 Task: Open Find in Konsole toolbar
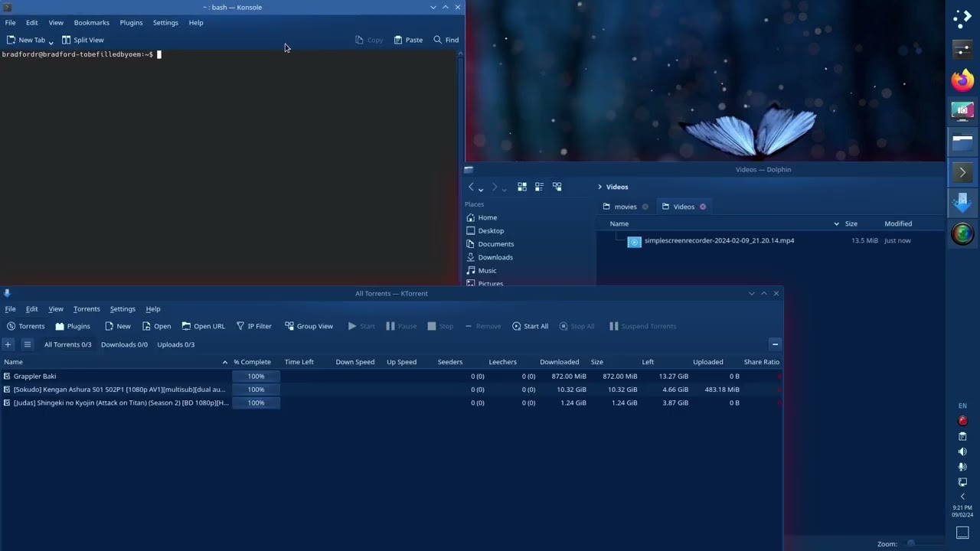tap(446, 40)
